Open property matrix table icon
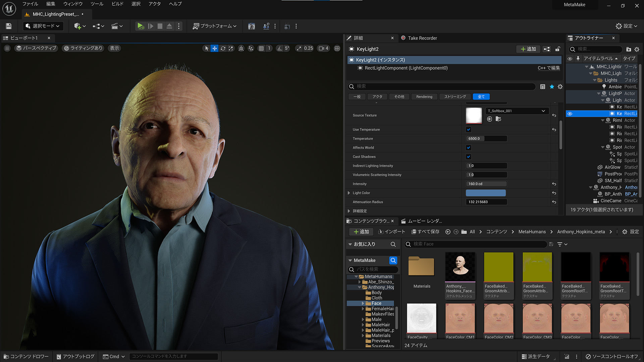644x362 pixels. pos(543,86)
